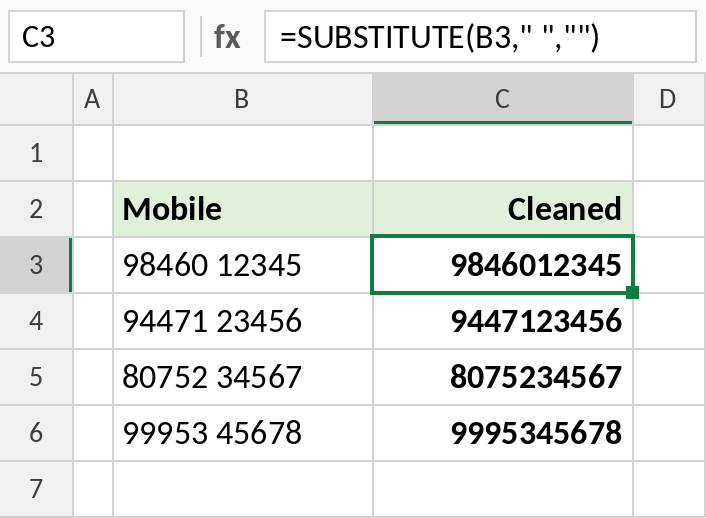Select row 5 header

click(x=36, y=377)
